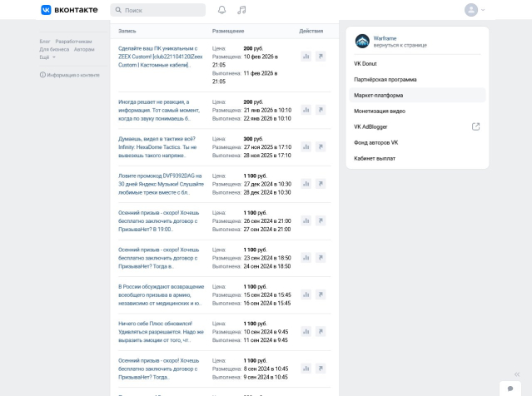Viewport: 532px width, 396px height.
Task: Expand the Ещё footer dropdown
Action: click(47, 57)
